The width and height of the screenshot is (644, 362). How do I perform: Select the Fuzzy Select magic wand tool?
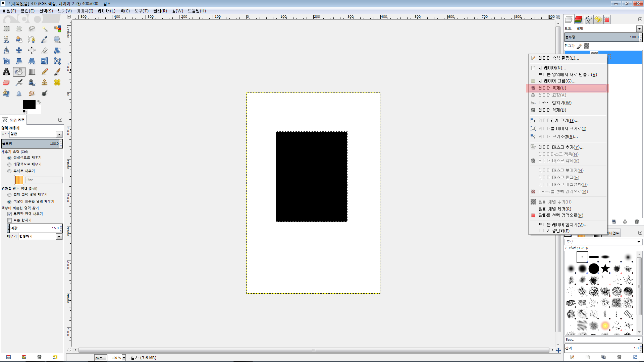[x=45, y=29]
